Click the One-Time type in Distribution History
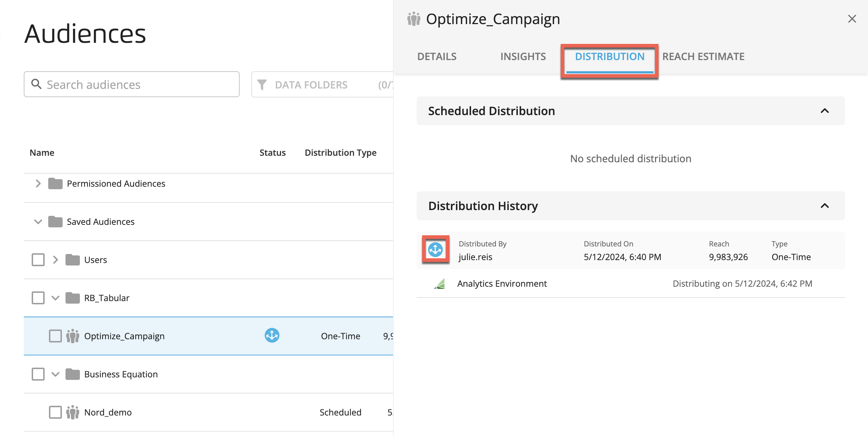This screenshot has width=868, height=436. pyautogui.click(x=791, y=257)
